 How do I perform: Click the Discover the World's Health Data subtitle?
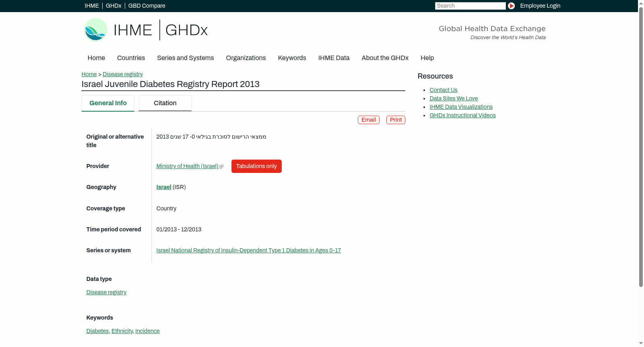click(x=508, y=37)
